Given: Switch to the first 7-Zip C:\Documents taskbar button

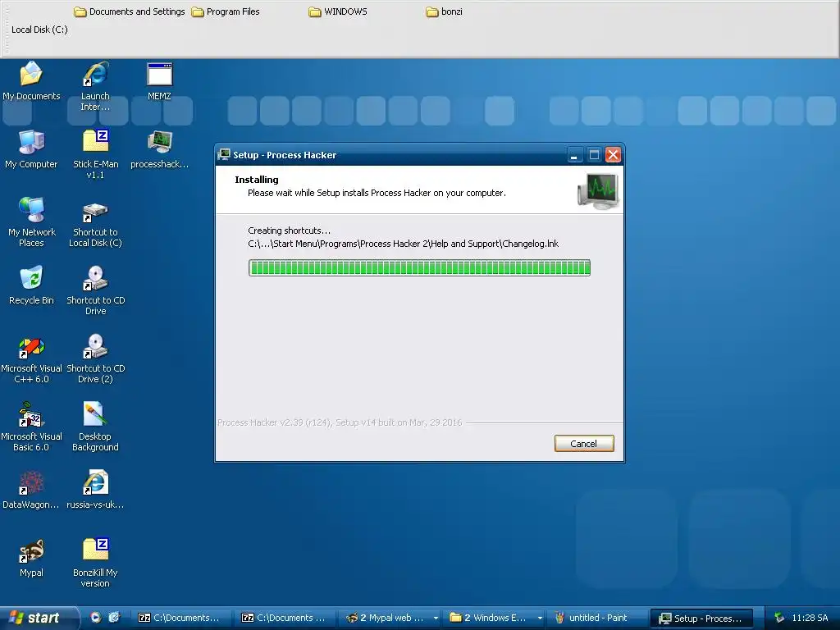Looking at the screenshot, I should [180, 618].
